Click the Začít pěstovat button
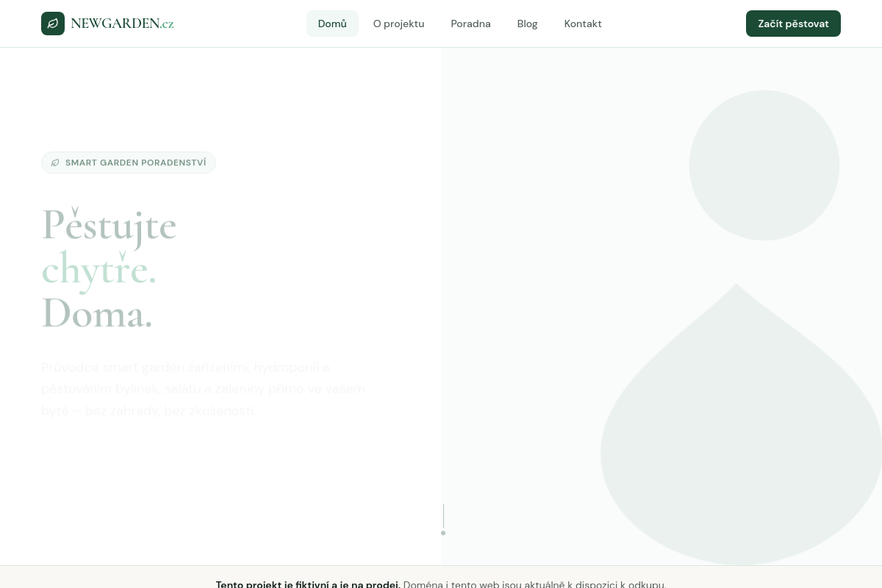 793,24
